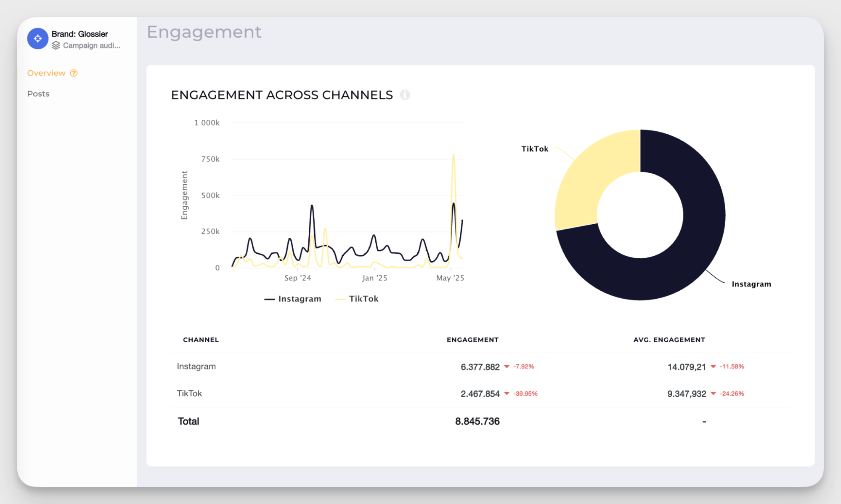
Task: Click the 750k y-axis label
Action: point(210,159)
